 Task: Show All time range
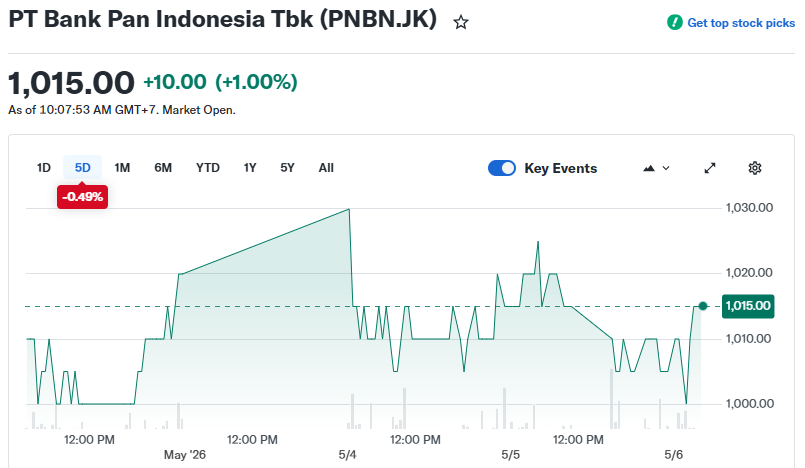pyautogui.click(x=326, y=168)
